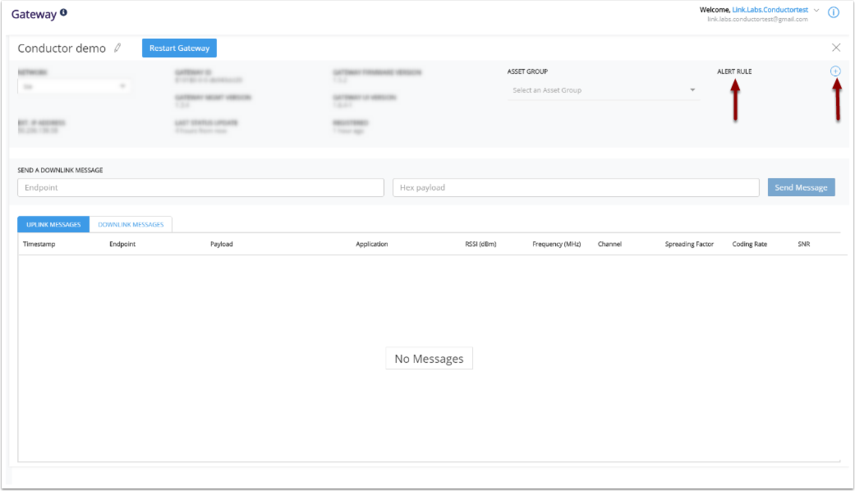Select the Uplink Messages tab
This screenshot has height=491, width=855.
(53, 225)
